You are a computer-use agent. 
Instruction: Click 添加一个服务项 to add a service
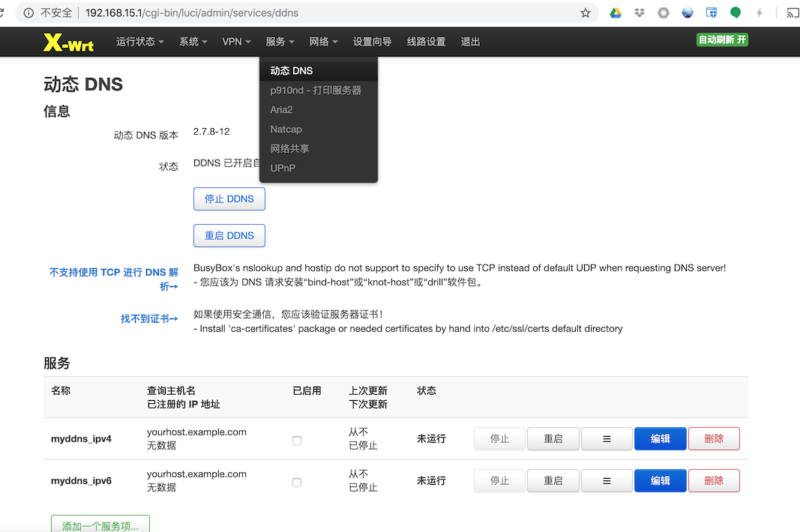coord(100,524)
